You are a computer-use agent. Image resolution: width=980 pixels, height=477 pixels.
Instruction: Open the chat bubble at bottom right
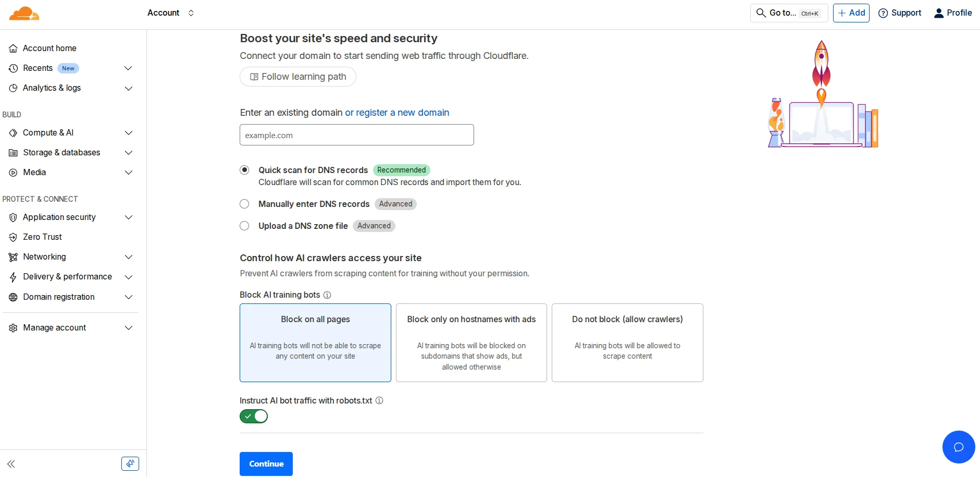tap(959, 447)
